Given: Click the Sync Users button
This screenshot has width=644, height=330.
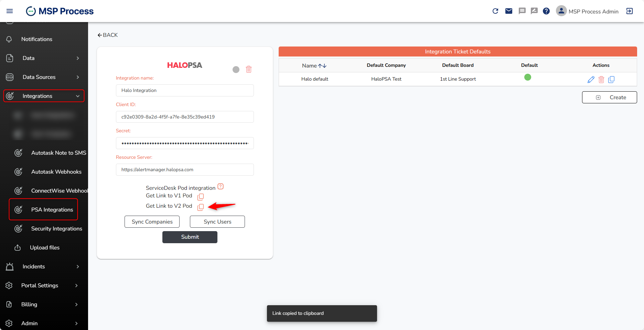Looking at the screenshot, I should (217, 222).
